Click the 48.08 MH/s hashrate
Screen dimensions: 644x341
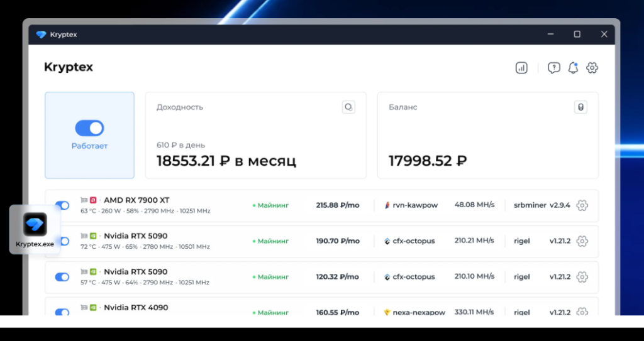tap(474, 205)
